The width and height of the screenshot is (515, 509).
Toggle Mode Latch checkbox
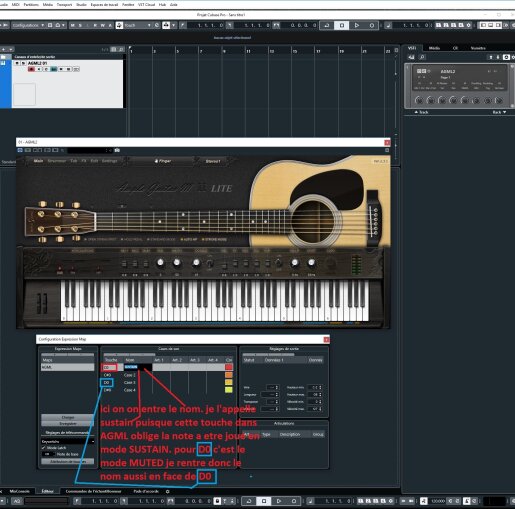coord(43,448)
